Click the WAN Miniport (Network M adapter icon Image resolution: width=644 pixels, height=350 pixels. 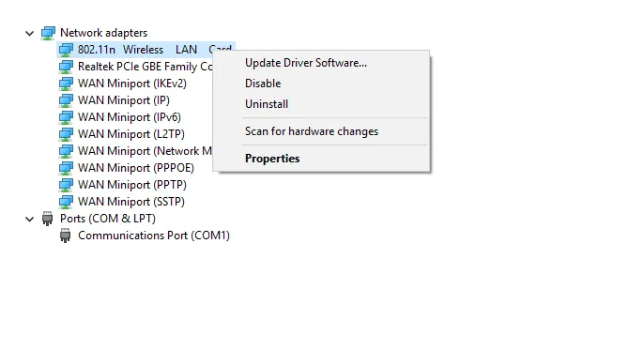[66, 151]
